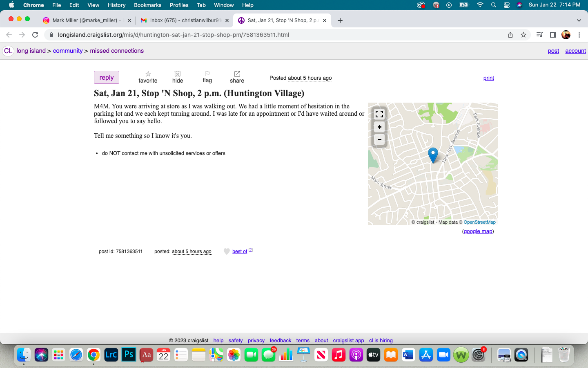Zoom in on the map with plus
Screen dimensions: 588x368
pyautogui.click(x=379, y=127)
